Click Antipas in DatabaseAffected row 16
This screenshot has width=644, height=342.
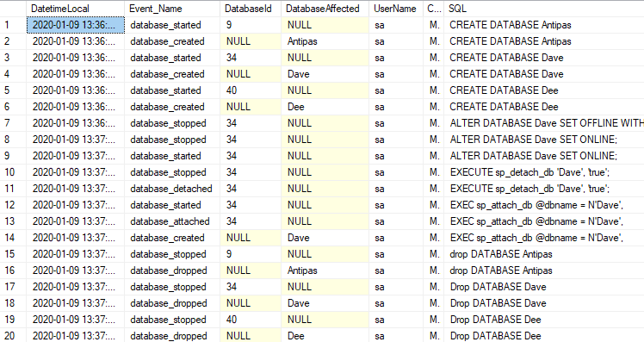(325, 270)
